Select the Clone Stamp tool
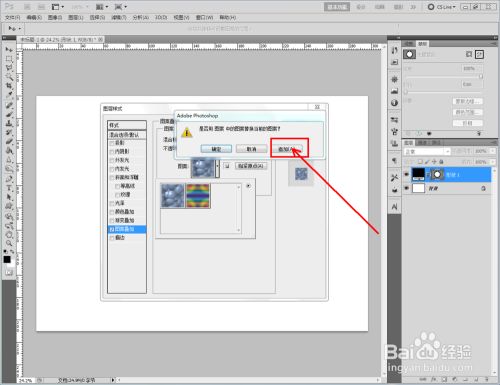 (9, 123)
